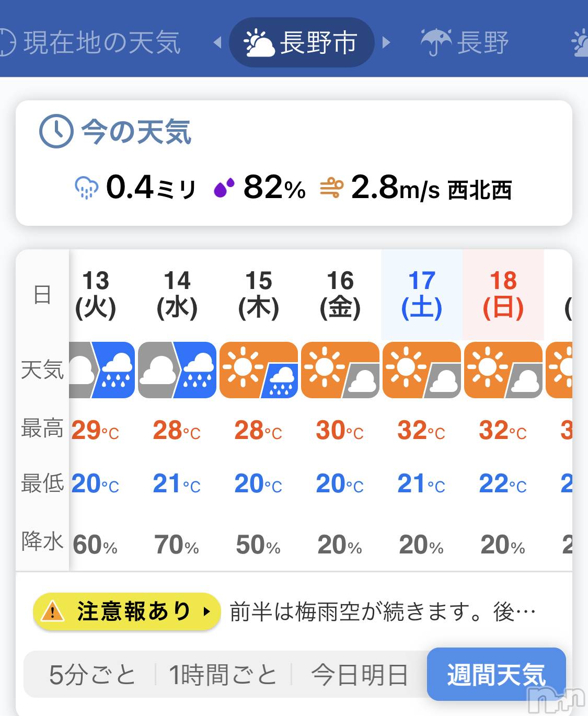Select the weather icon for 15 (木)
This screenshot has height=716, width=588.
click(259, 370)
